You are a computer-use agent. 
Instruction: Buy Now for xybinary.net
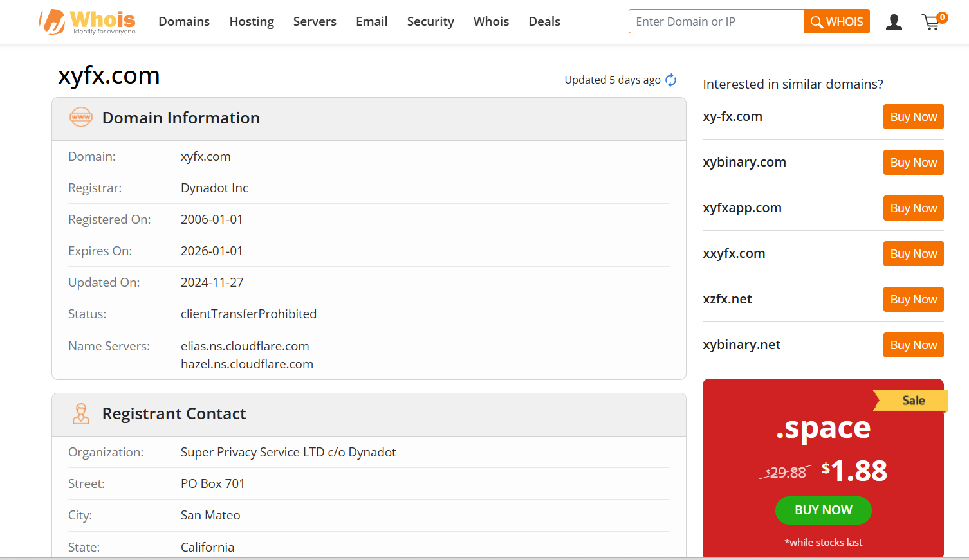click(913, 345)
